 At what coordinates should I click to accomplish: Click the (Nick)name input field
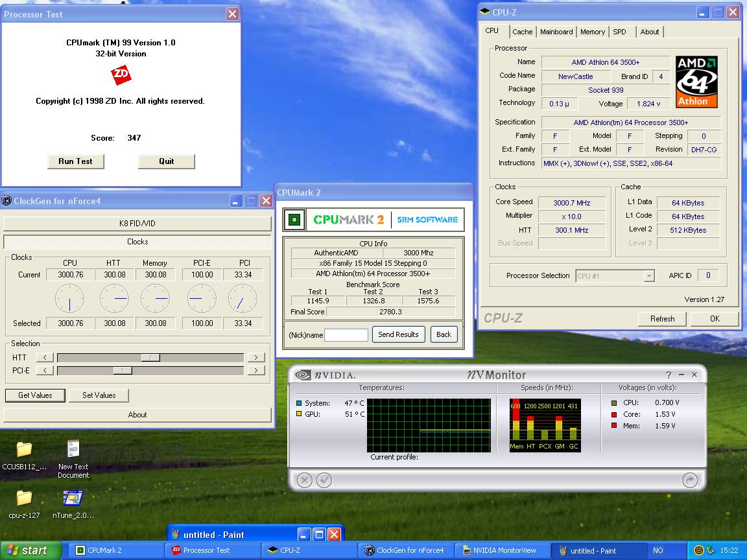pyautogui.click(x=346, y=334)
